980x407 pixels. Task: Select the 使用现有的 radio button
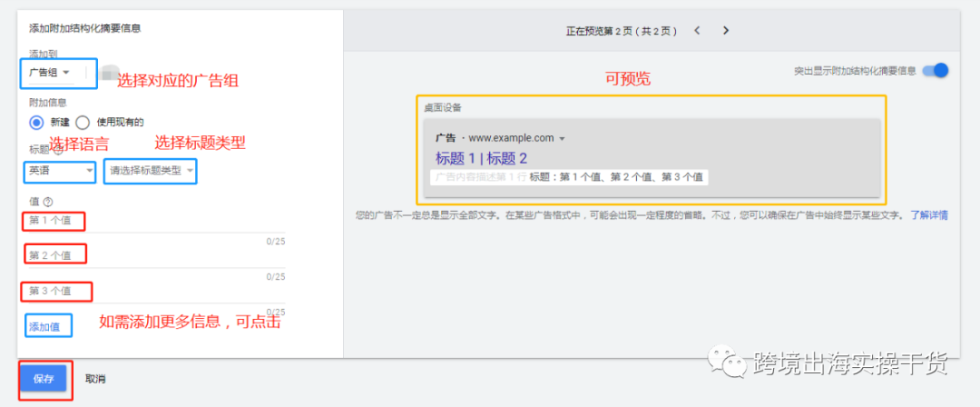pos(82,122)
